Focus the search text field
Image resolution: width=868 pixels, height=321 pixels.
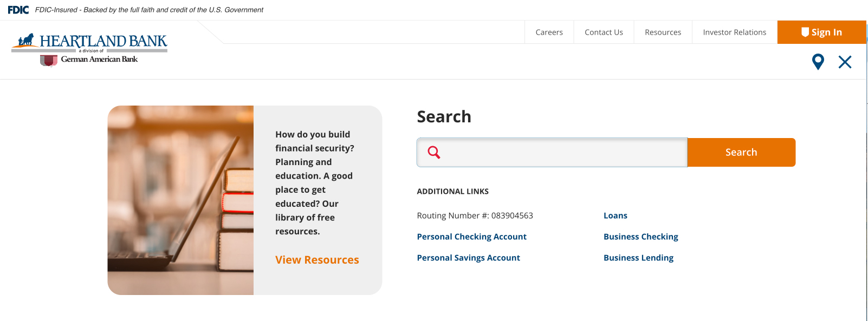563,152
